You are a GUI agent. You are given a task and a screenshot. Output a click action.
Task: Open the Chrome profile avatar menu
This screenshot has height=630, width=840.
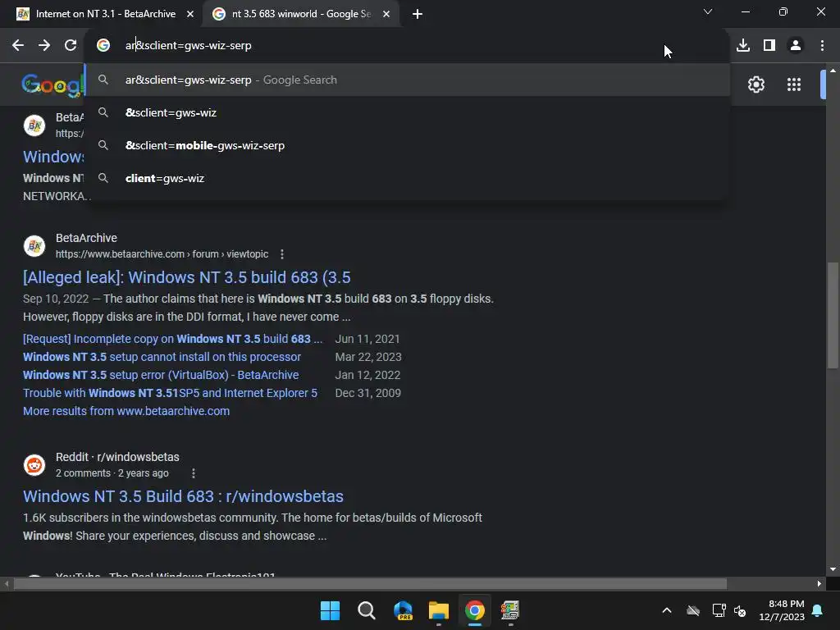point(796,46)
